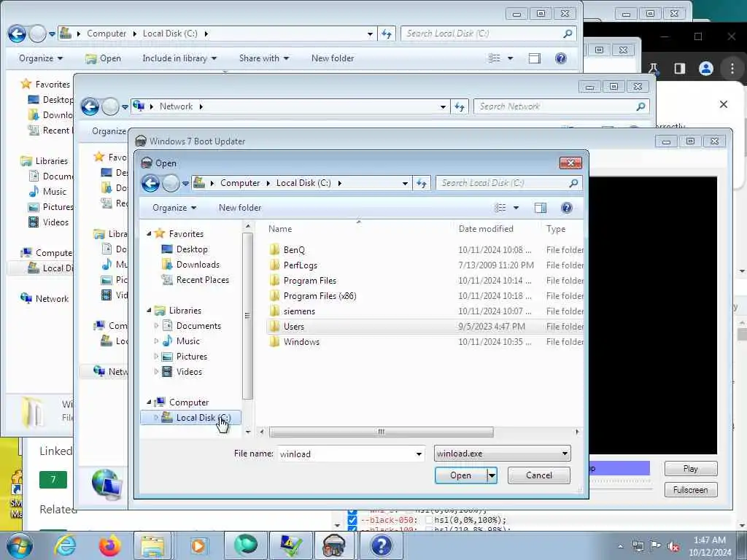Click the network tray icon
Screen dimensions: 747x560
tap(638, 547)
